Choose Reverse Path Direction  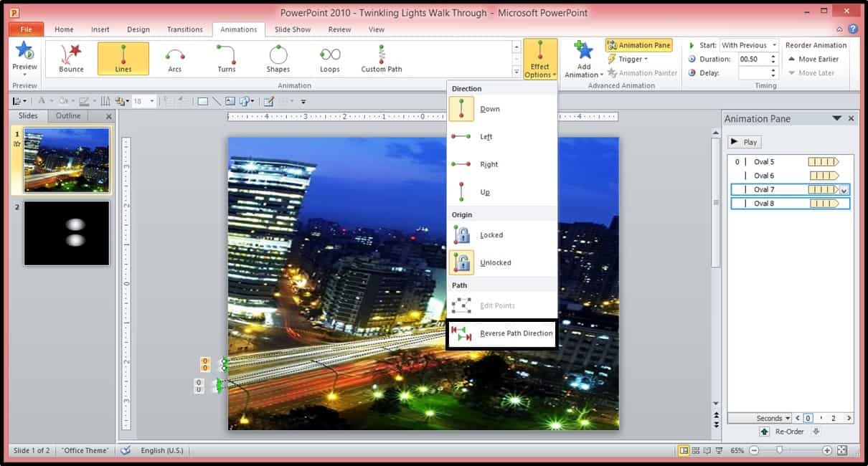(x=501, y=333)
